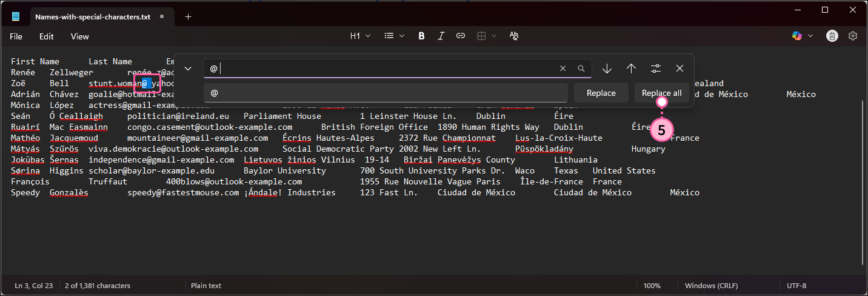Click the Replace all button
The image size is (868, 296).
[662, 93]
